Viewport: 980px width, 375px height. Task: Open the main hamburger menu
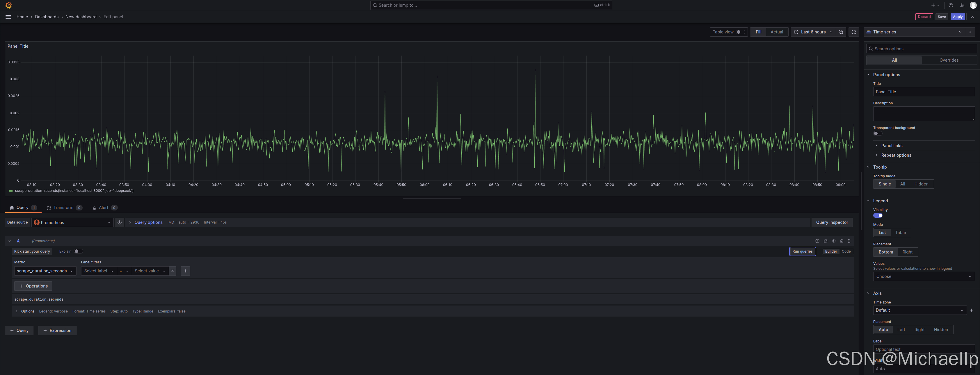tap(8, 17)
